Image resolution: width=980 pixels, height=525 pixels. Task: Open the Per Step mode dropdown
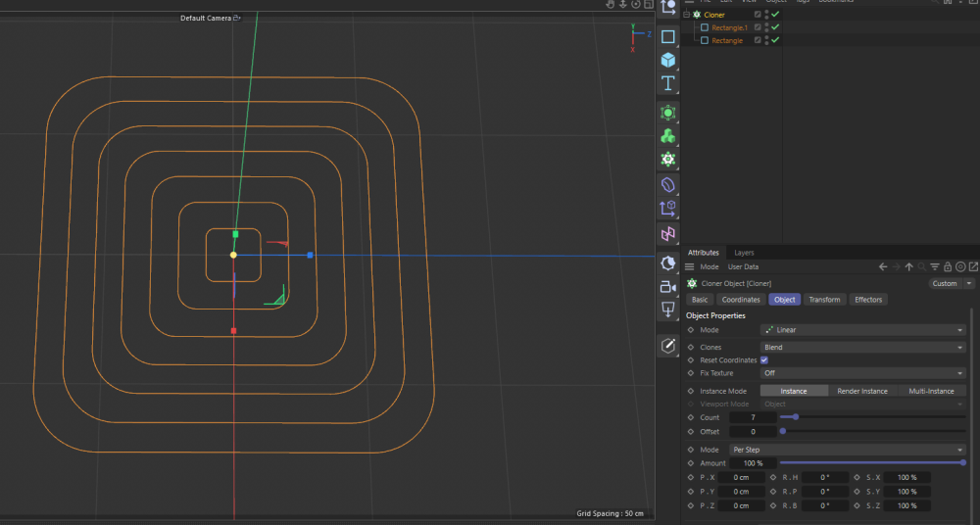pyautogui.click(x=848, y=450)
